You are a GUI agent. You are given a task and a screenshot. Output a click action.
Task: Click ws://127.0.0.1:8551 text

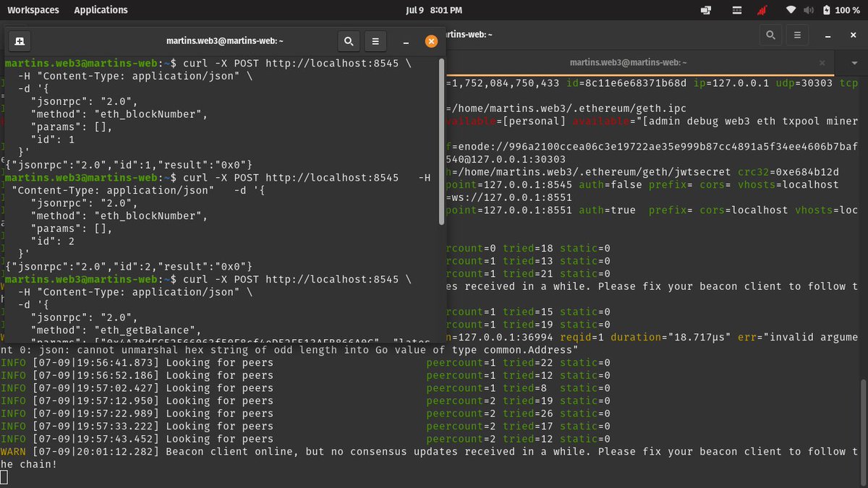[511, 197]
